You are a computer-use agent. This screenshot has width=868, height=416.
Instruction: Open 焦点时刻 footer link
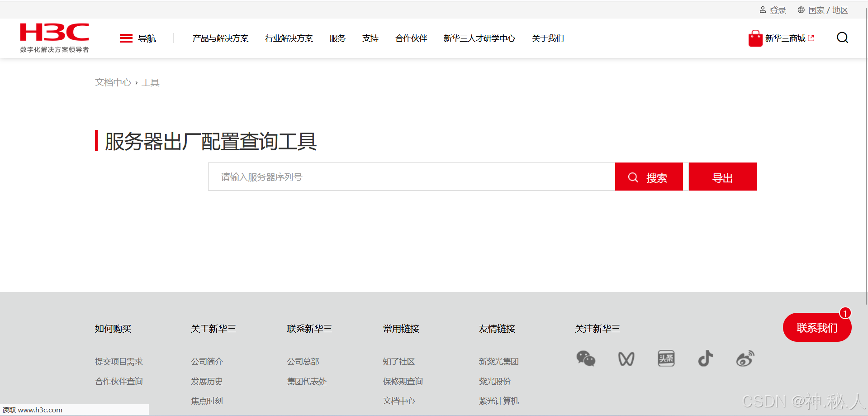[x=207, y=401]
